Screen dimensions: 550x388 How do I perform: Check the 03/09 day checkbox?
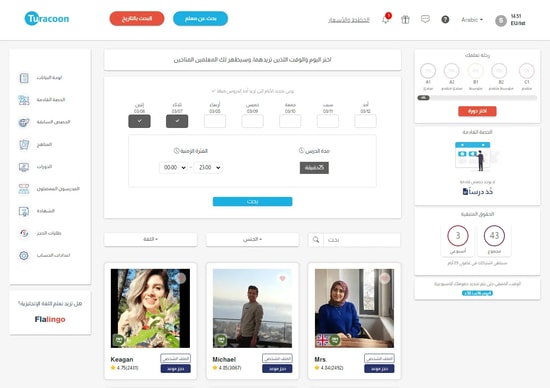[x=253, y=121]
